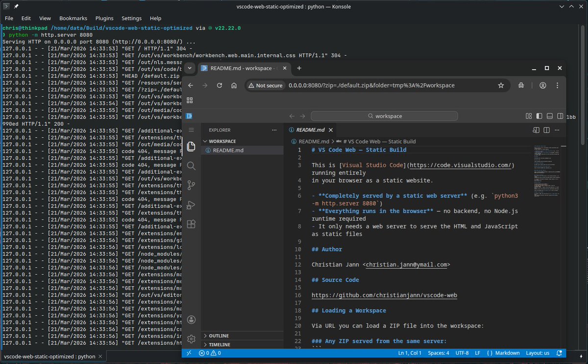This screenshot has width=588, height=364.
Task: Close the README.md editor tab
Action: [331, 130]
